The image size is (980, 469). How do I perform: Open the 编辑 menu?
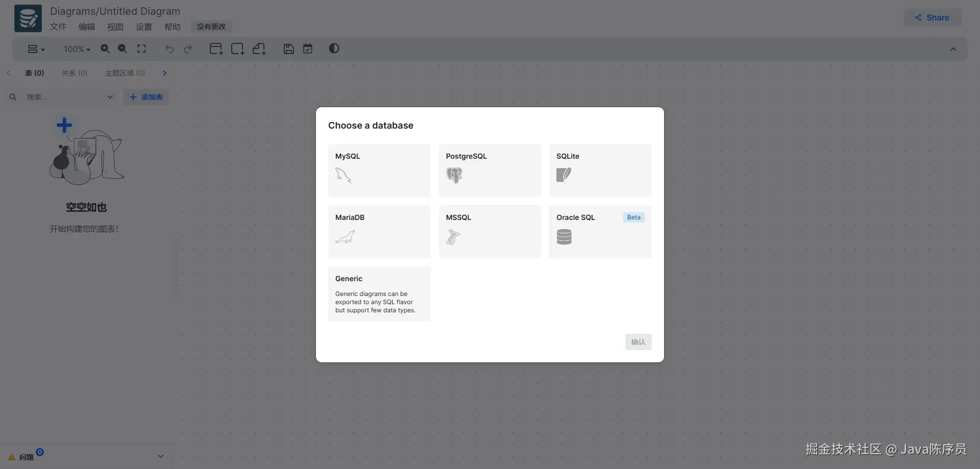[87, 27]
